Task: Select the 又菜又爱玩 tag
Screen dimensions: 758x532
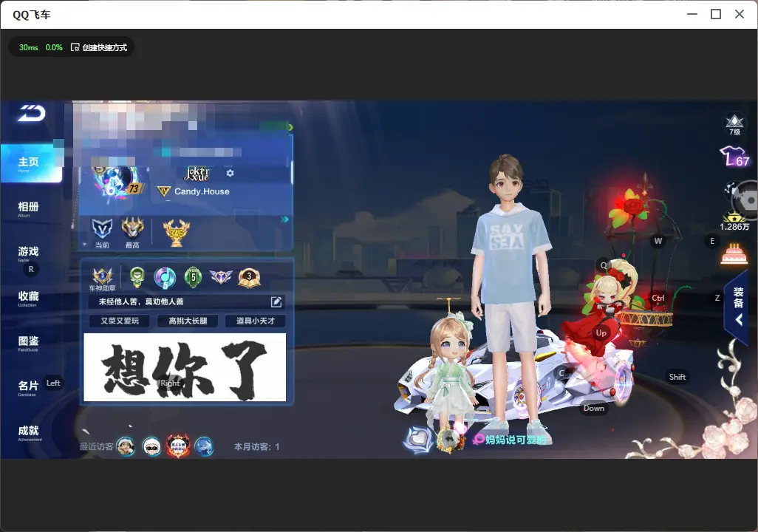Action: coord(120,321)
